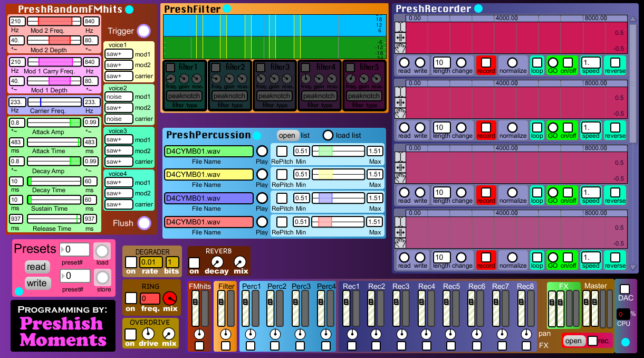Image resolution: width=644 pixels, height=358 pixels.
Task: Click the Presets read button
Action: (x=37, y=267)
